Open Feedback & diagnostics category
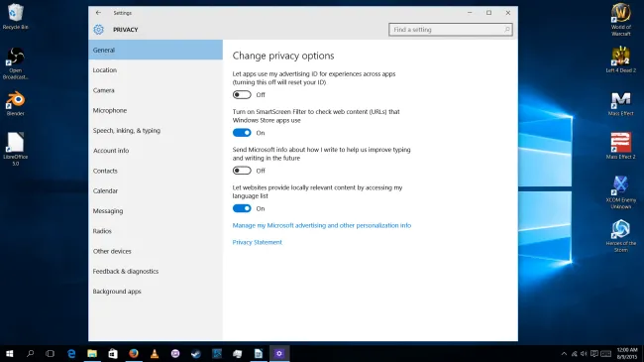Image resolution: width=644 pixels, height=362 pixels. pos(156,272)
